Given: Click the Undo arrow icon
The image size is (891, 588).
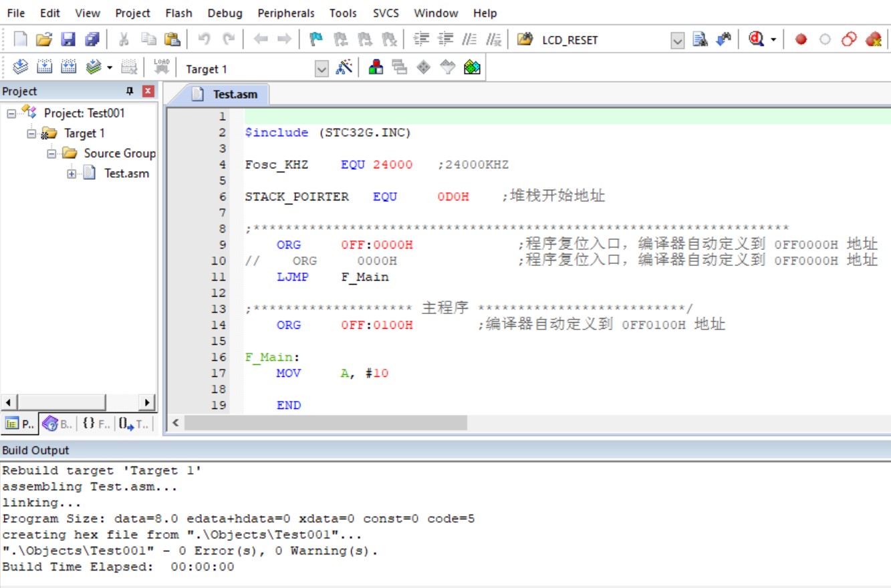Looking at the screenshot, I should click(x=204, y=39).
